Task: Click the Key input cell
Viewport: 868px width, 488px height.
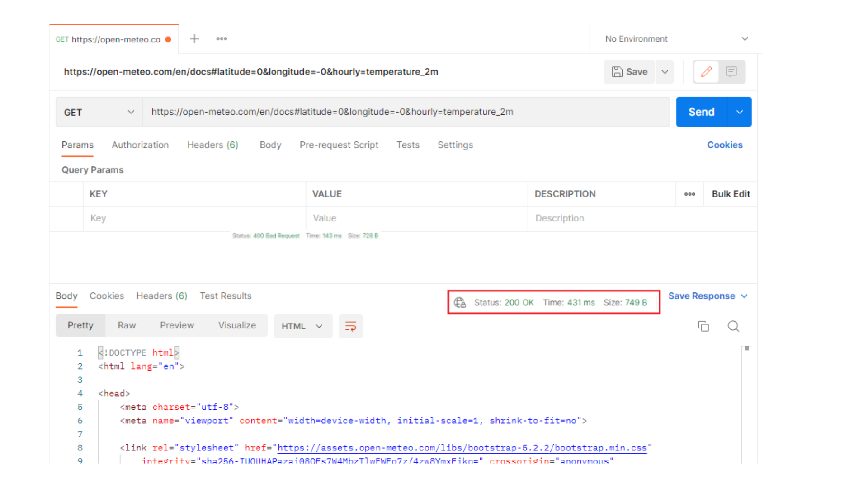Action: pos(194,219)
